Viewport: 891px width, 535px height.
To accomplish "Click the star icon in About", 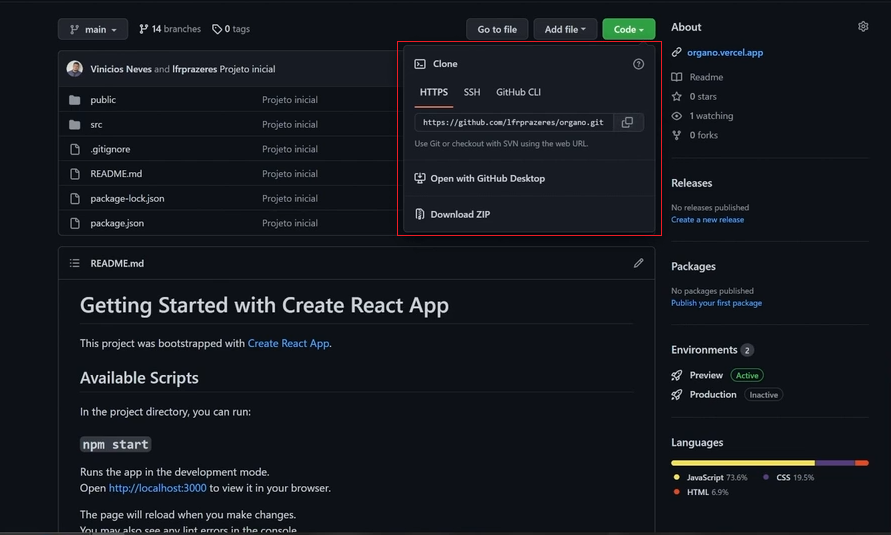I will point(677,97).
